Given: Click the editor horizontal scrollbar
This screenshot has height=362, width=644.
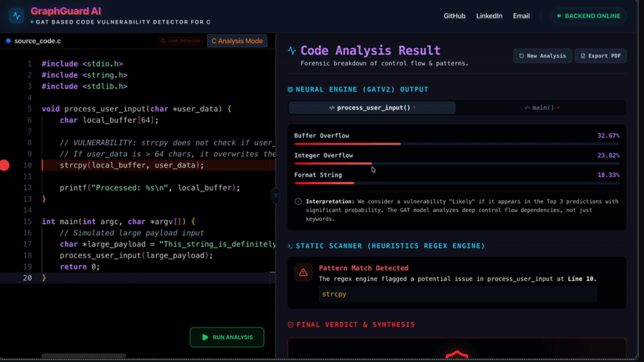Looking at the screenshot, I should 84,355.
